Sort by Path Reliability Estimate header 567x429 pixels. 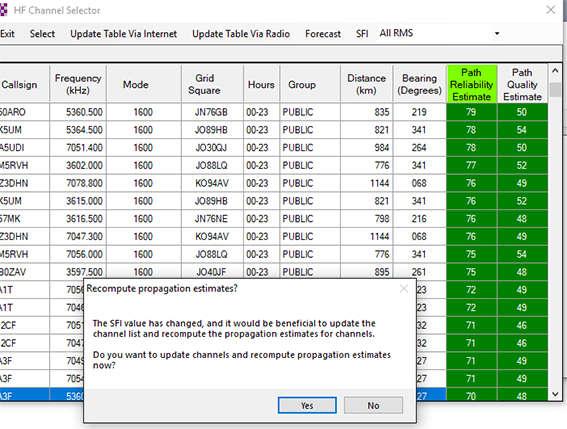click(x=472, y=84)
